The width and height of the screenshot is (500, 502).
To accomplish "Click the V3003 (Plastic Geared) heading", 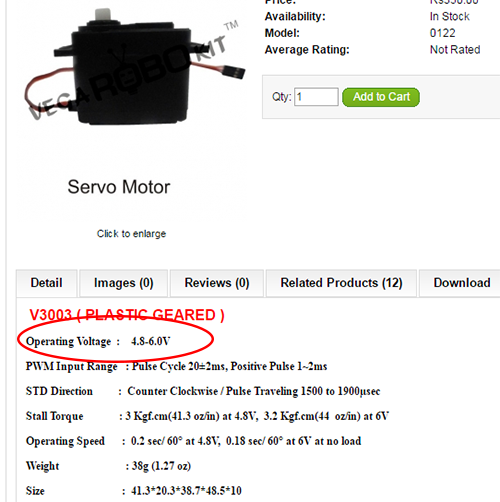I will pyautogui.click(x=127, y=315).
